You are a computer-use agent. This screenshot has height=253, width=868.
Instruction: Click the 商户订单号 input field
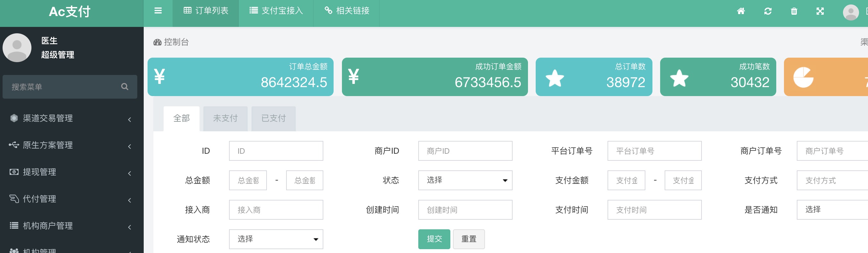tap(832, 151)
